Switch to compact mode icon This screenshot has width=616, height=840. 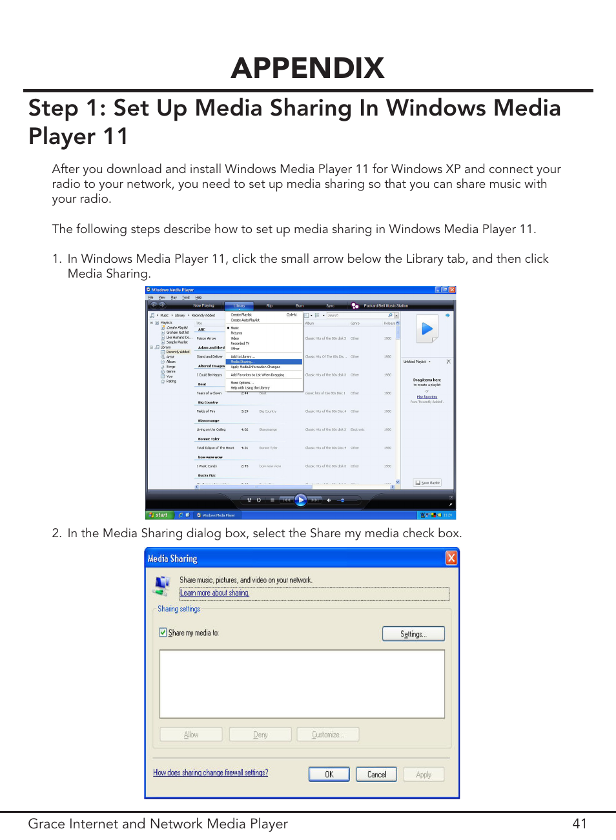[x=451, y=504]
